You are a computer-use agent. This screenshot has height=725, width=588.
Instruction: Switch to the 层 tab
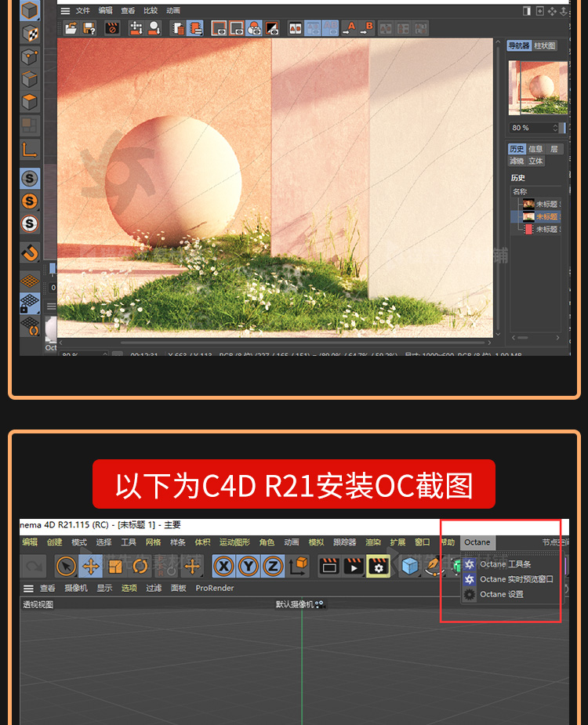(x=554, y=149)
